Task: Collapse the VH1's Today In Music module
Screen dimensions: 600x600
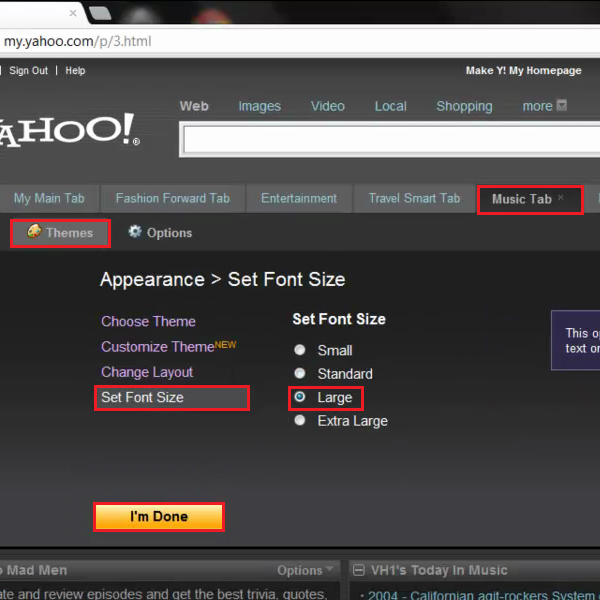Action: point(359,570)
